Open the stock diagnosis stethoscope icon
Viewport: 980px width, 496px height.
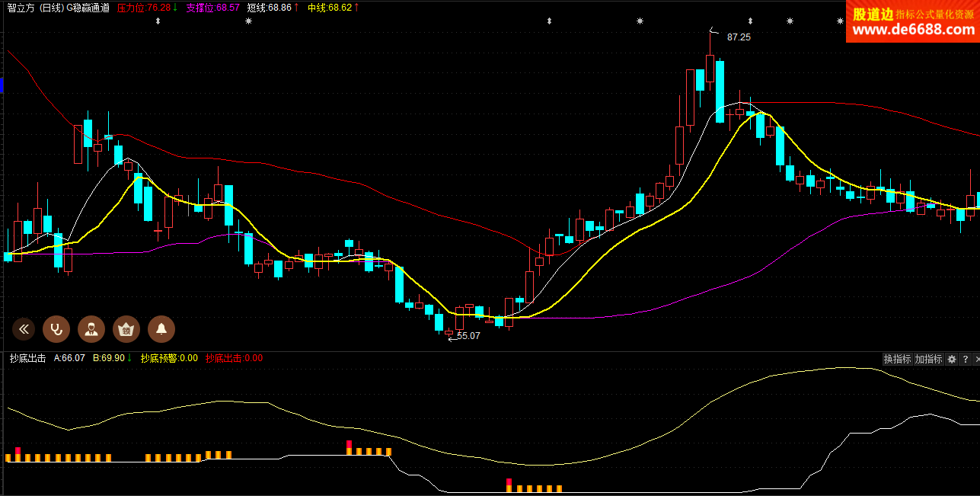click(x=56, y=329)
